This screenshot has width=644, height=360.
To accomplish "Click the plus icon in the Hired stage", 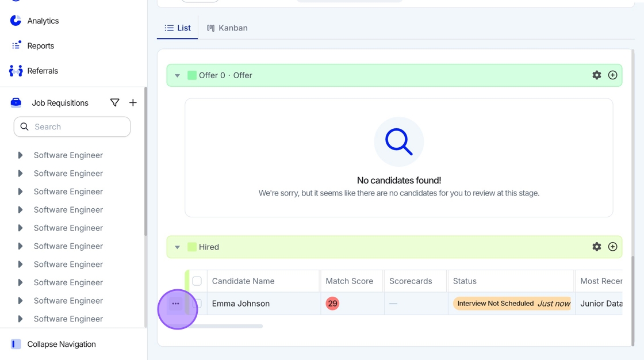I will coord(613,247).
